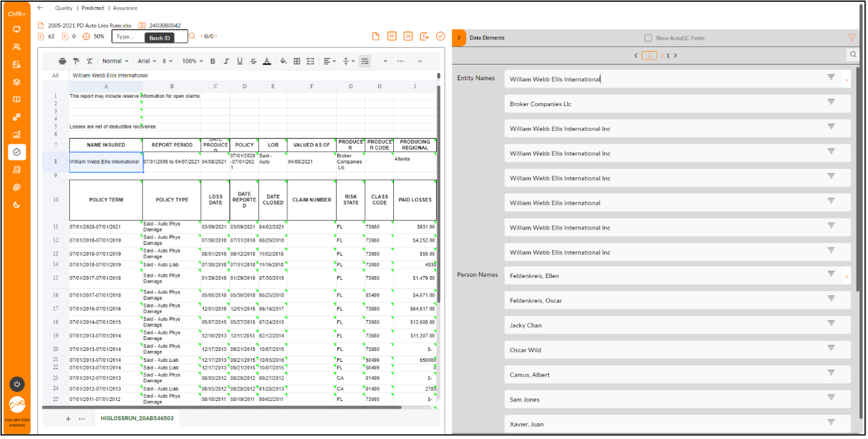The height and width of the screenshot is (439, 868).
Task: Go to next document with double-arrow icon
Action: pos(408,36)
